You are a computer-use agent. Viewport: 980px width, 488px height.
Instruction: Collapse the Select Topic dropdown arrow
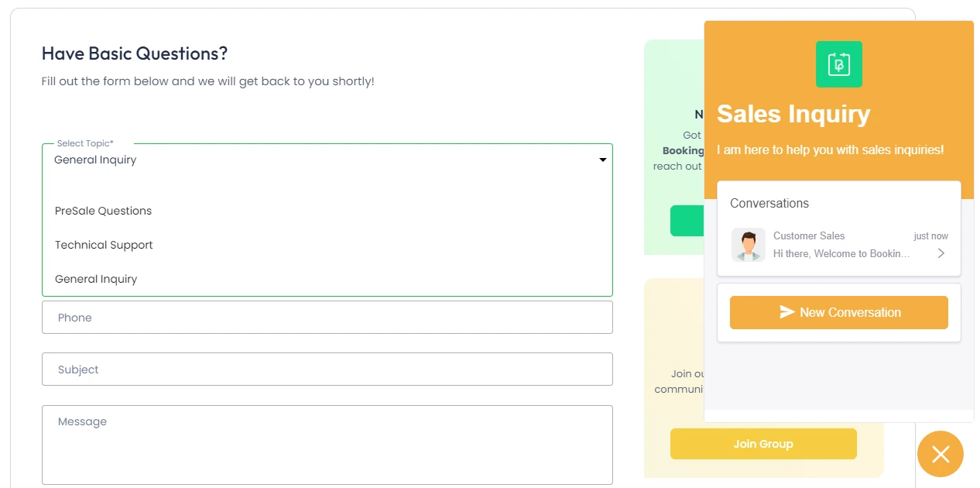(602, 160)
